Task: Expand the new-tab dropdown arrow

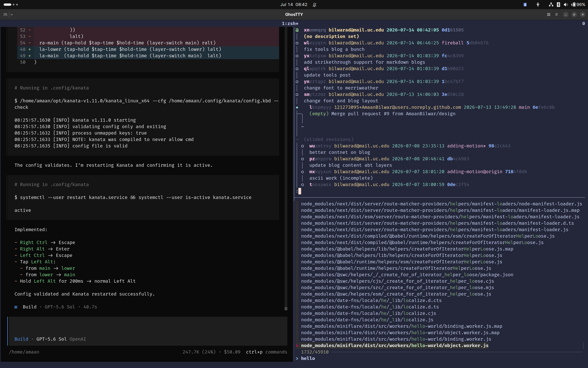Action: coord(12,14)
